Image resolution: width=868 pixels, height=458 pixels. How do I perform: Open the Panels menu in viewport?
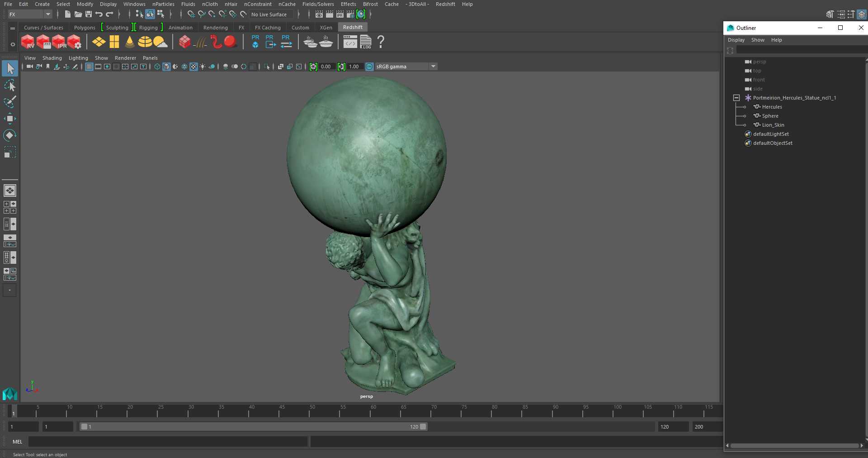coord(150,58)
